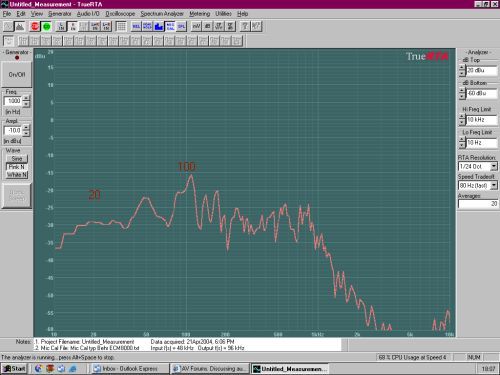Screen dimensions: 500x375
Task: Click the generator Ampl input field
Action: (13, 130)
